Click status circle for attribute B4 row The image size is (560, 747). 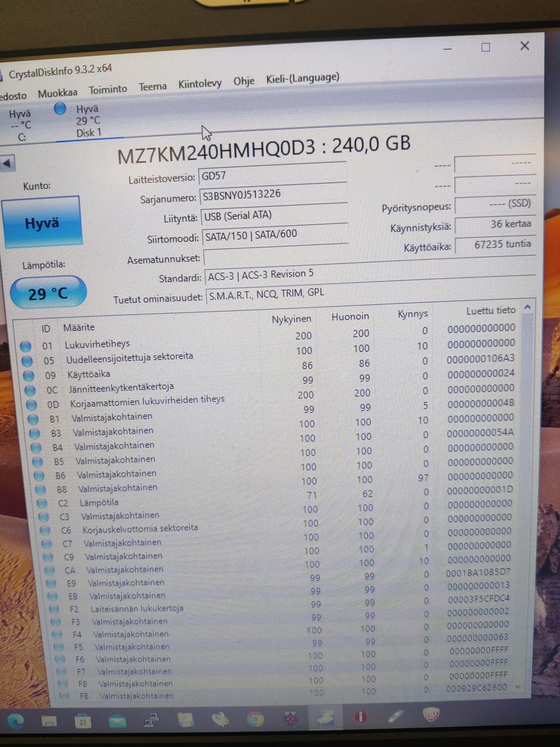36,448
